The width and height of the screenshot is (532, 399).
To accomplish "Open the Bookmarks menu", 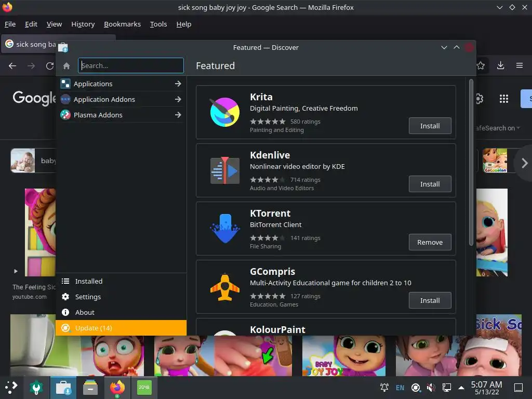I will pyautogui.click(x=122, y=24).
